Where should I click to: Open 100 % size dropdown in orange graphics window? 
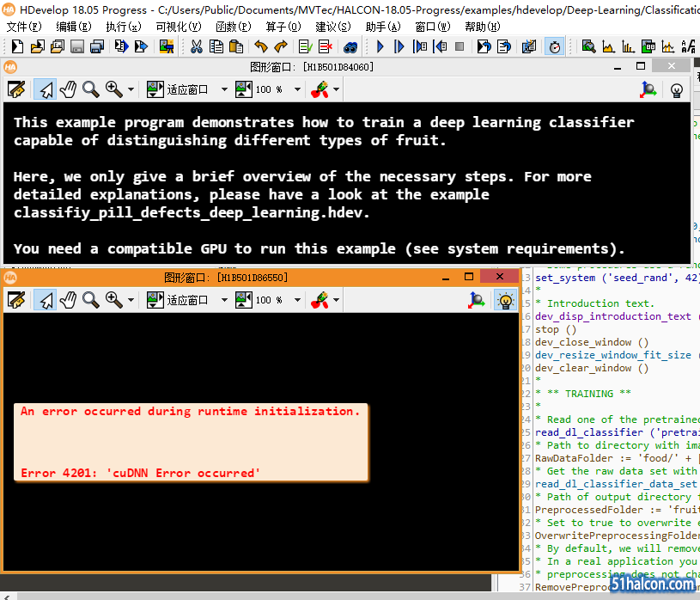(x=297, y=300)
